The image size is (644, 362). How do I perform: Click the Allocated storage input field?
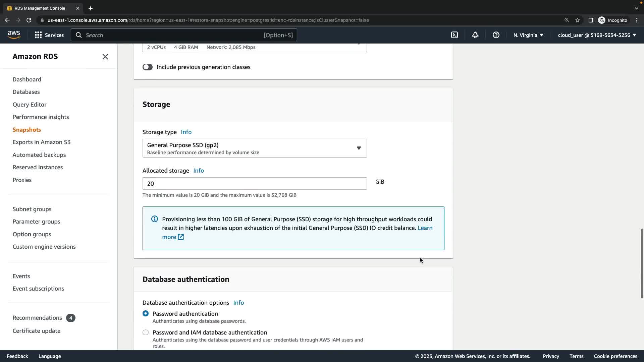pos(254,184)
